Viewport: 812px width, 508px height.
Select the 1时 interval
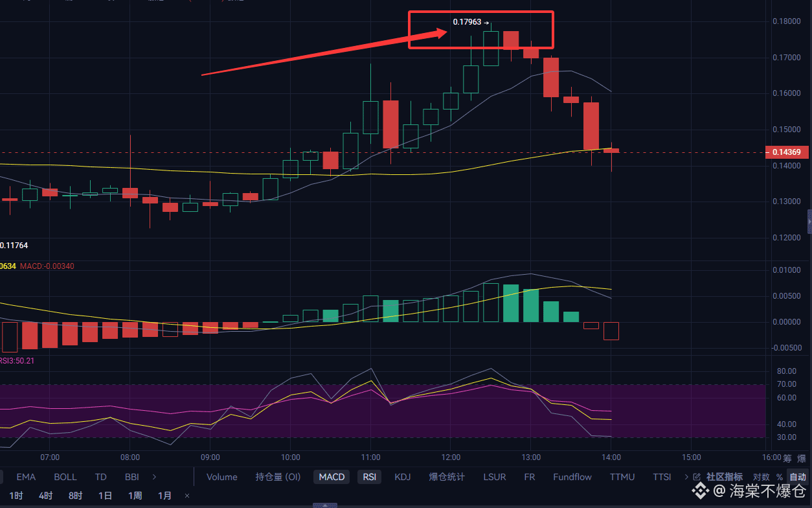pyautogui.click(x=17, y=496)
